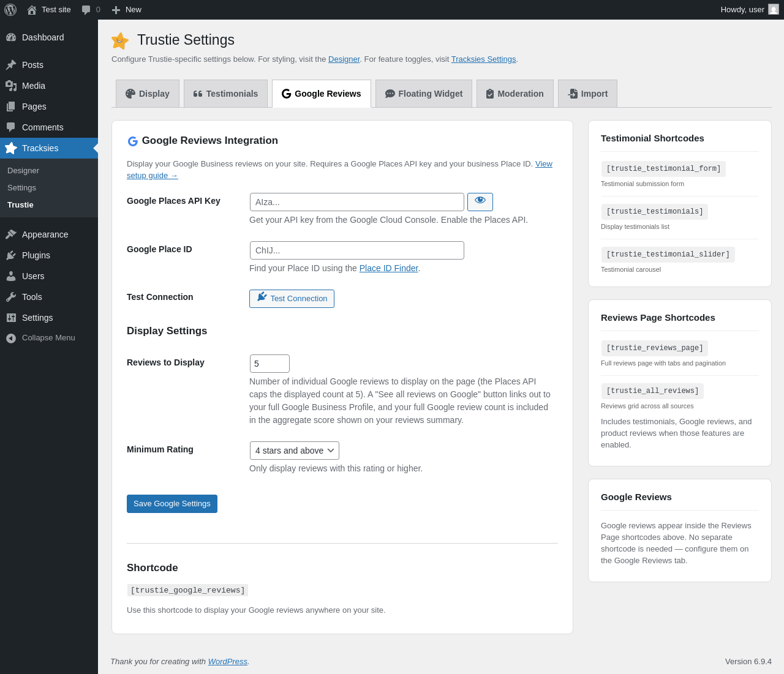Screen dimensions: 784x674
Task: Click the Dashboard gauge icon
Action: 11,37
